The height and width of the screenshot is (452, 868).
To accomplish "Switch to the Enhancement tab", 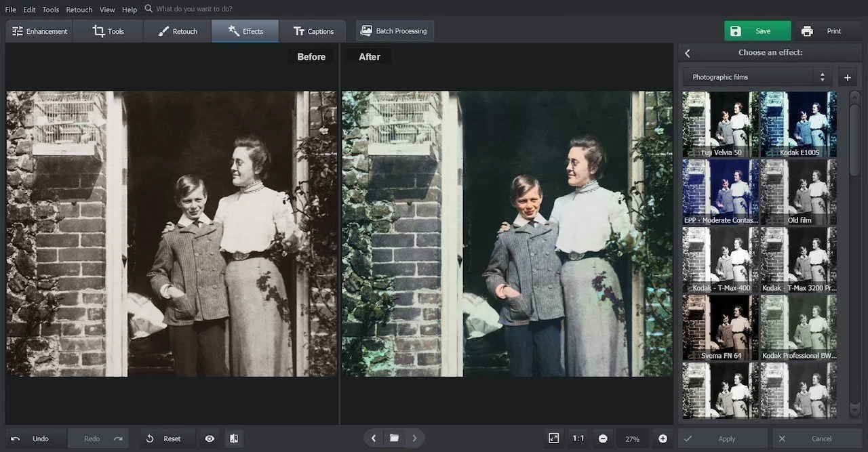I will 40,31.
